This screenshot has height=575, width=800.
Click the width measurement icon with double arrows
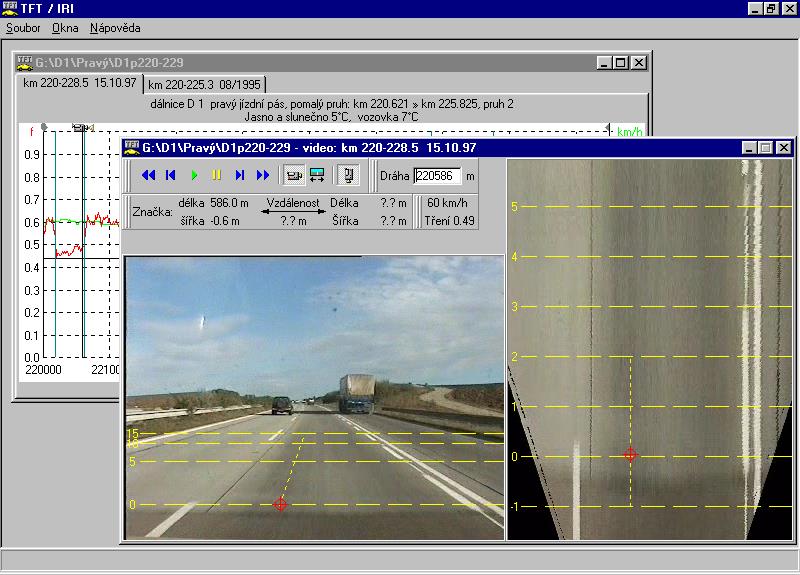(x=317, y=176)
